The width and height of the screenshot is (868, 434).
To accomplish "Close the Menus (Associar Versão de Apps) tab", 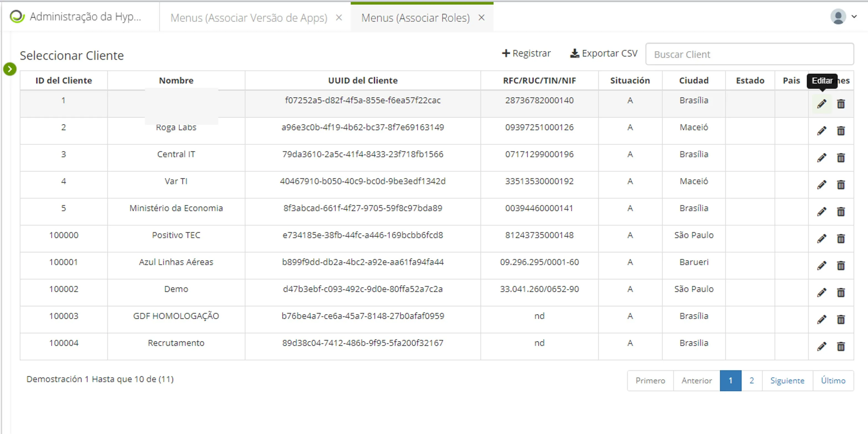I will (x=339, y=17).
